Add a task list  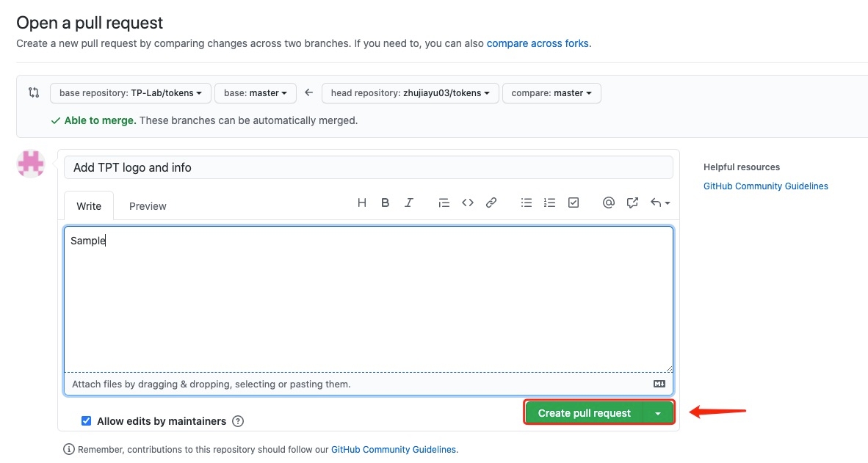click(574, 203)
